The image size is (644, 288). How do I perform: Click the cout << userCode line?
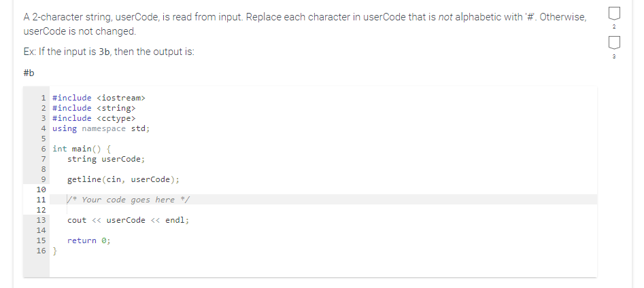[128, 220]
